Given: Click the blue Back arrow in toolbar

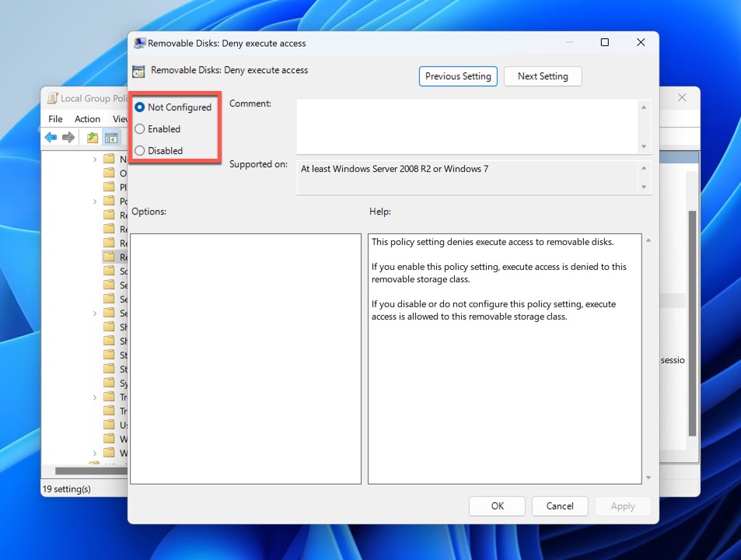Looking at the screenshot, I should [x=51, y=138].
